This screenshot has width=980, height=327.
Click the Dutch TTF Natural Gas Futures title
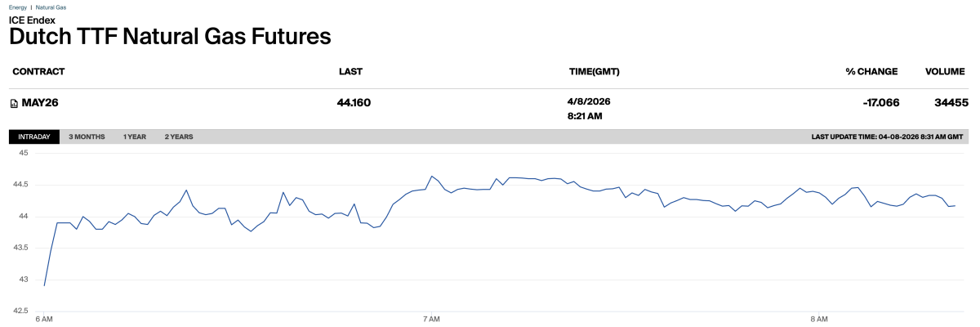click(170, 37)
